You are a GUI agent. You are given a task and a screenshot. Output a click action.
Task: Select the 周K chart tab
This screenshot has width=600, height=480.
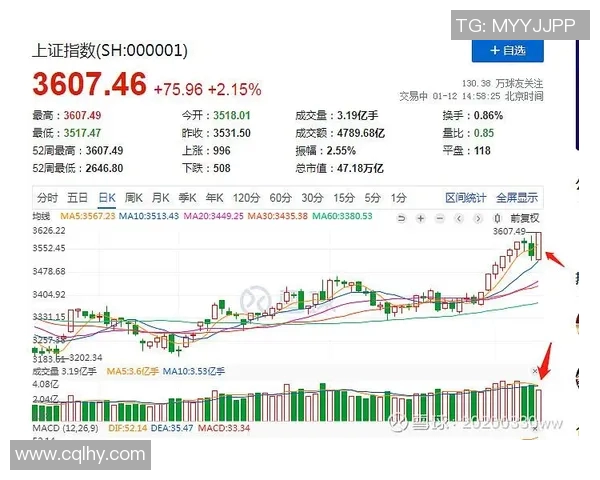coord(134,198)
